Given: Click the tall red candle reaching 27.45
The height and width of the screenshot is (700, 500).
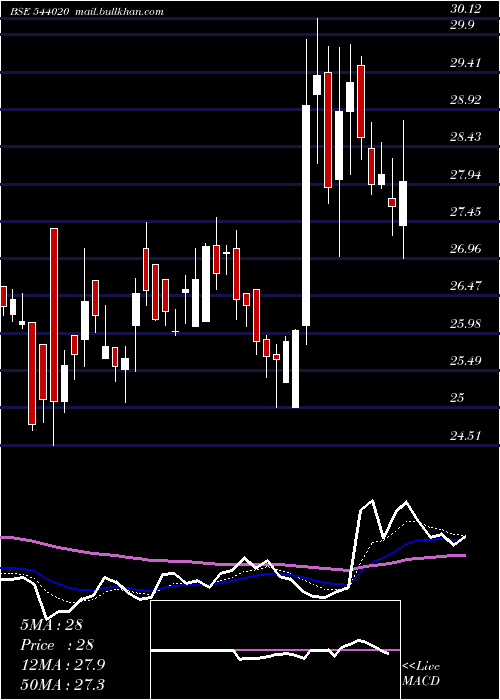Looking at the screenshot, I should tap(54, 315).
